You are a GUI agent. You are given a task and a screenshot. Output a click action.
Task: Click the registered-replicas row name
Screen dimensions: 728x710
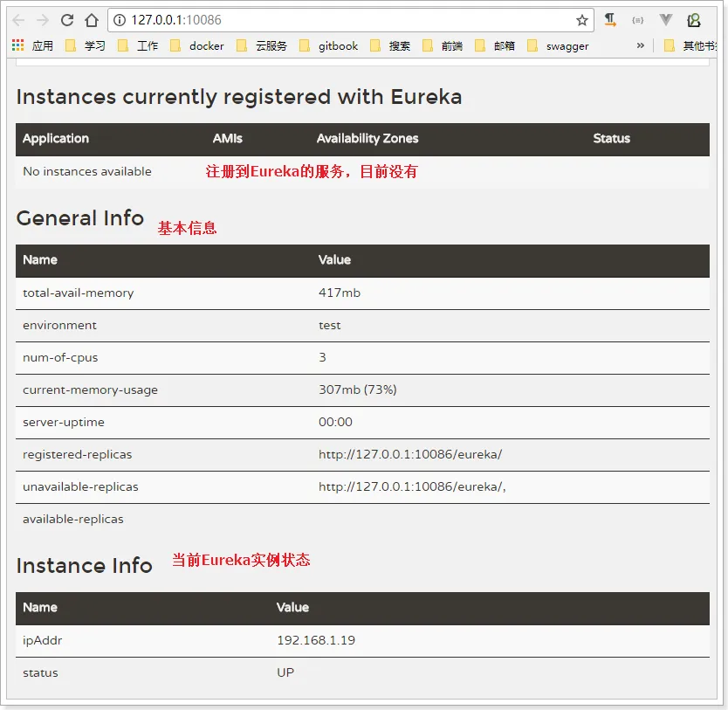tap(77, 455)
